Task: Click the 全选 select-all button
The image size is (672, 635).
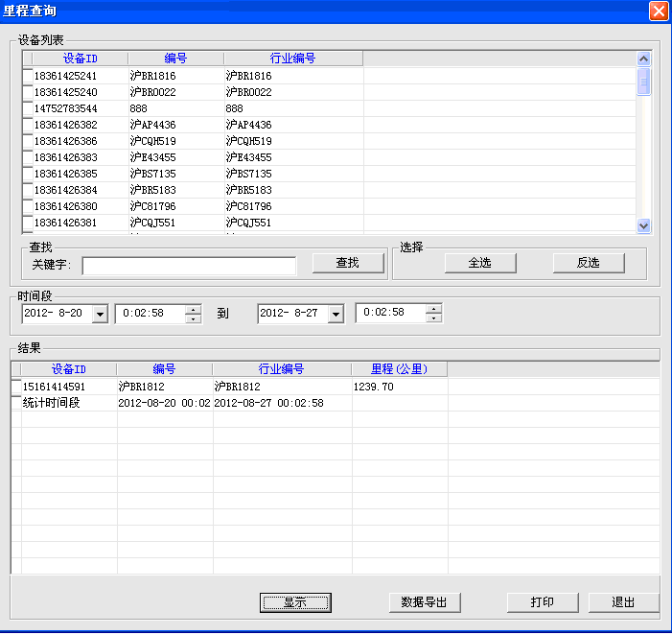Action: (480, 263)
